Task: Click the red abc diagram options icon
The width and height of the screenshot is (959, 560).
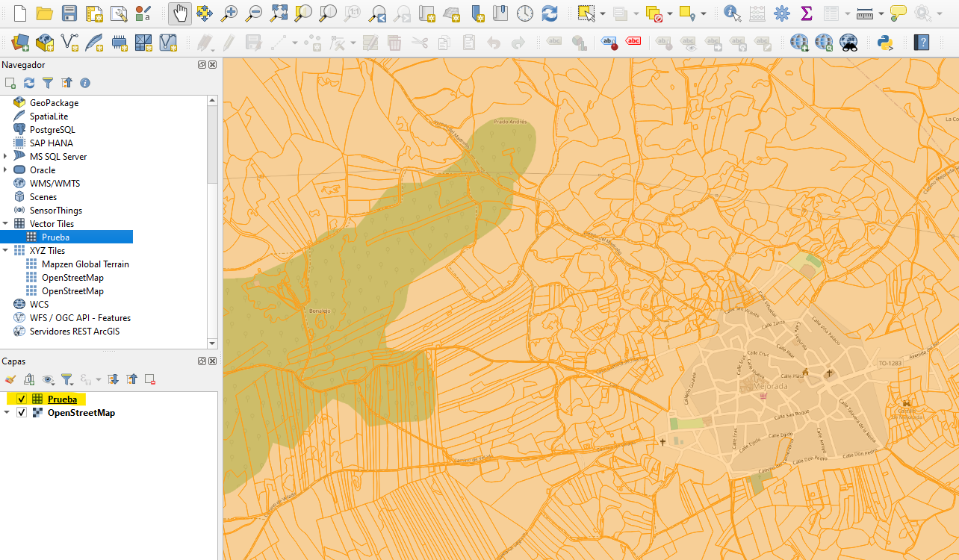Action: pyautogui.click(x=633, y=43)
